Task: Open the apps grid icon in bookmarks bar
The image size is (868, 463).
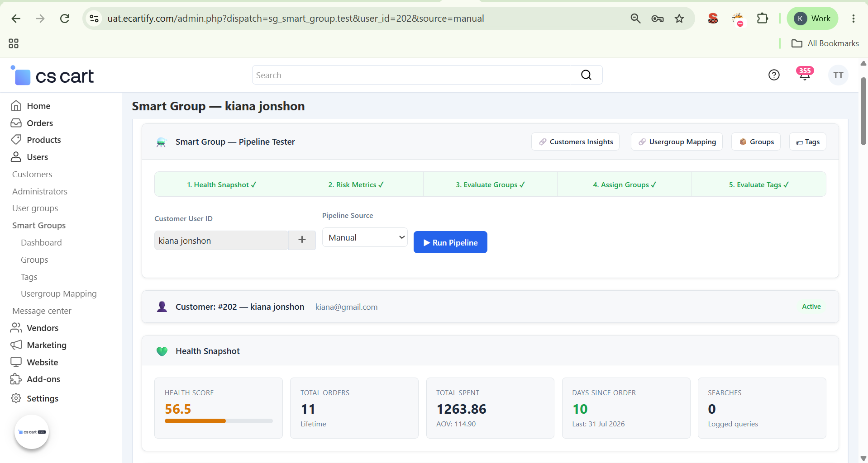Action: [14, 43]
